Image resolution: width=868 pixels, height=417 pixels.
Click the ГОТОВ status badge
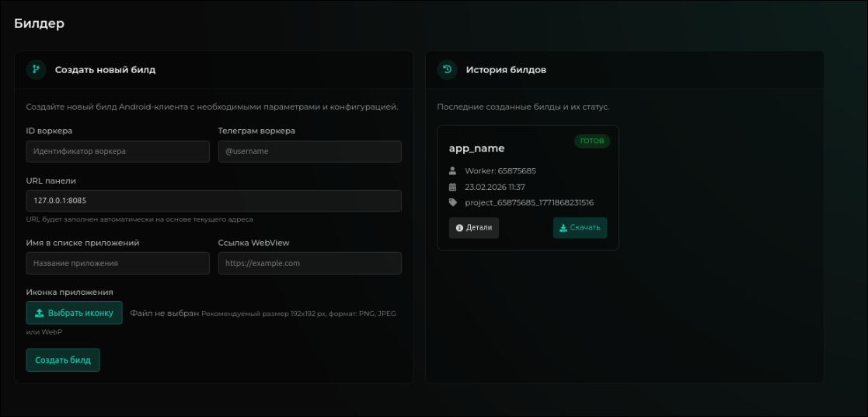592,142
